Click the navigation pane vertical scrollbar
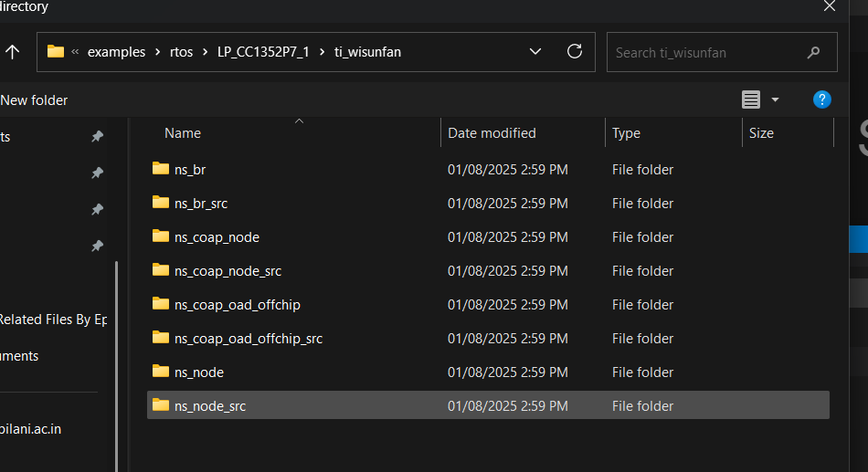The height and width of the screenshot is (472, 868). 116,365
